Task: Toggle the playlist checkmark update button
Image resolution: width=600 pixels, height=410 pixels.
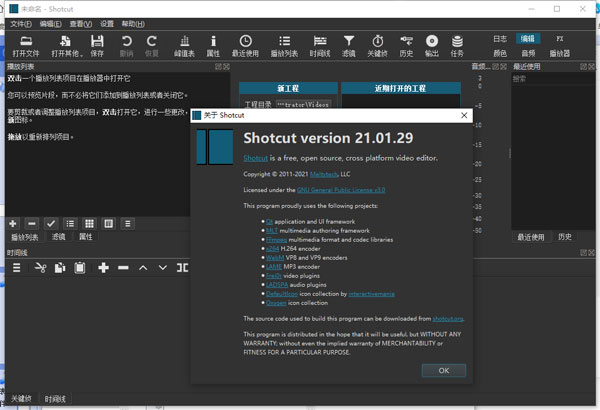Action: (x=51, y=222)
